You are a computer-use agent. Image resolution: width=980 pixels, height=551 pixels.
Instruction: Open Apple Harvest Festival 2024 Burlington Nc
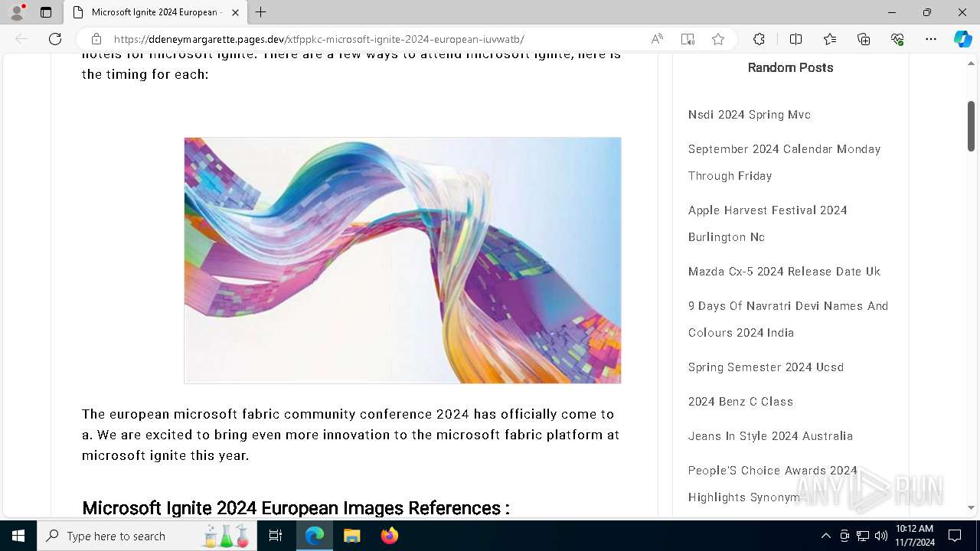(767, 223)
